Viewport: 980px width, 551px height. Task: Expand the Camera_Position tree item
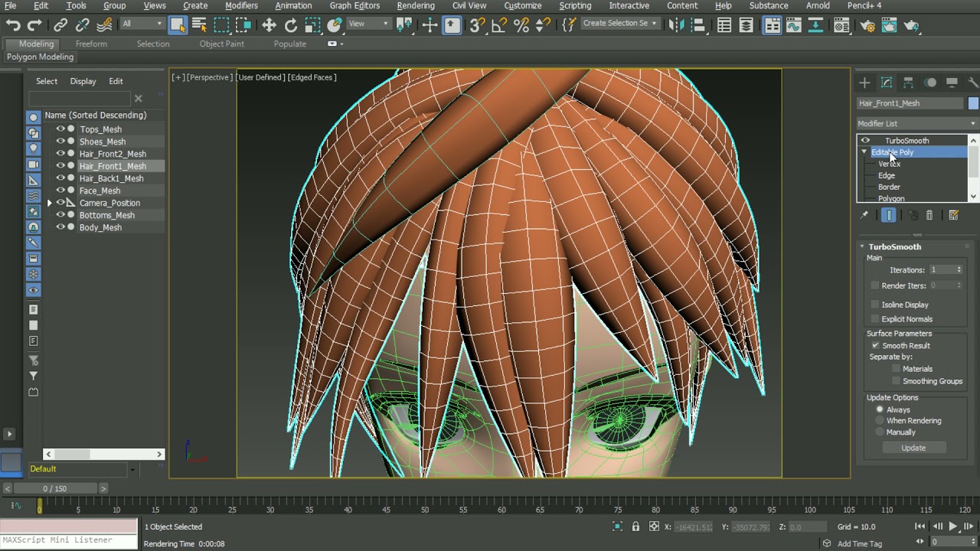[50, 203]
